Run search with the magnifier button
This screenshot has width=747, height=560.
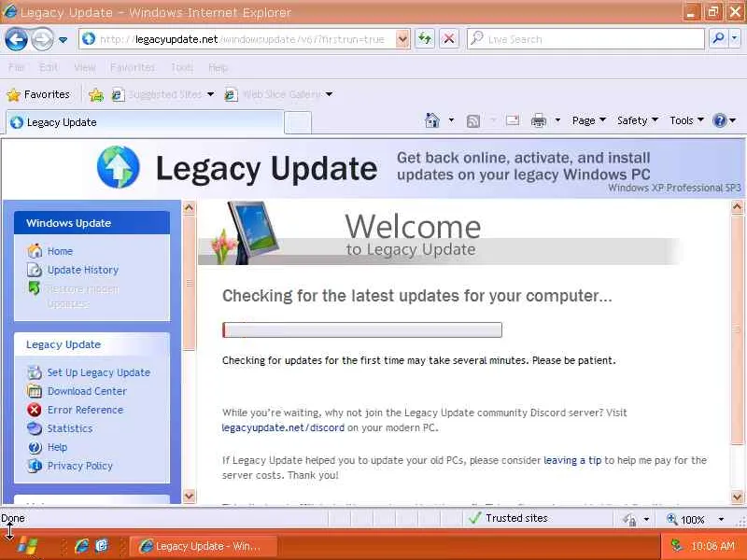click(x=718, y=39)
